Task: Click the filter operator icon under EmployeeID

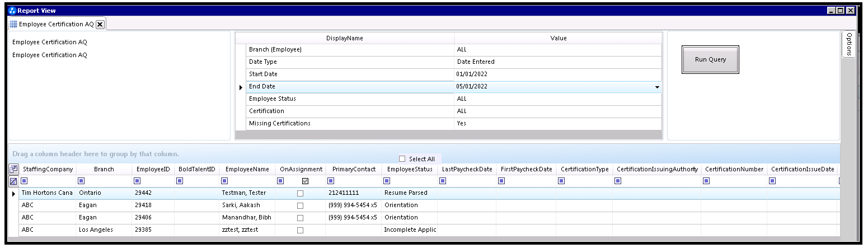Action: (138, 181)
